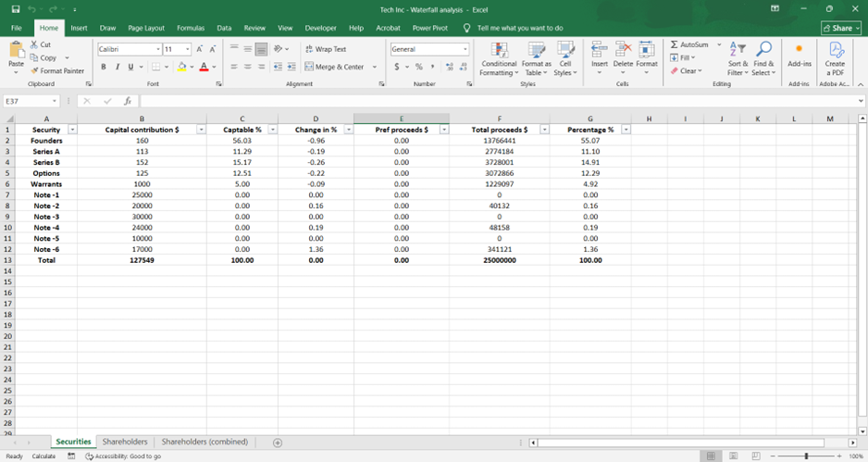
Task: Open Security column filter dropdown
Action: 72,130
